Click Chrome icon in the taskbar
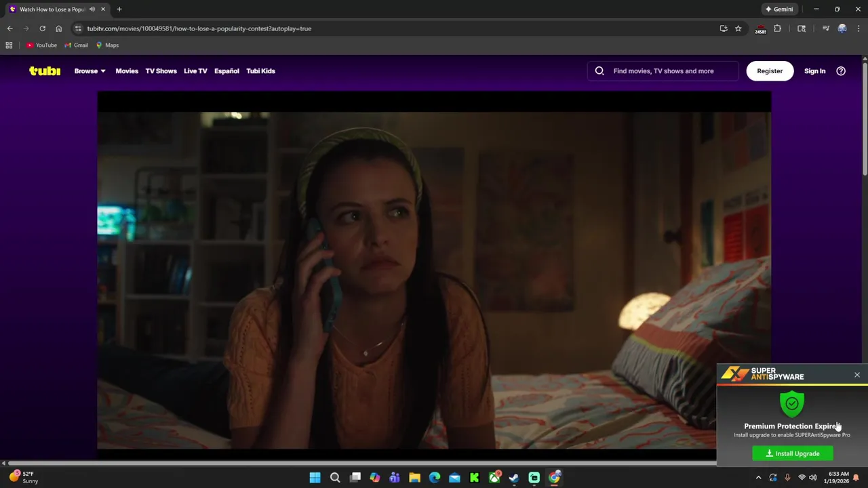868x488 pixels. coord(554,478)
